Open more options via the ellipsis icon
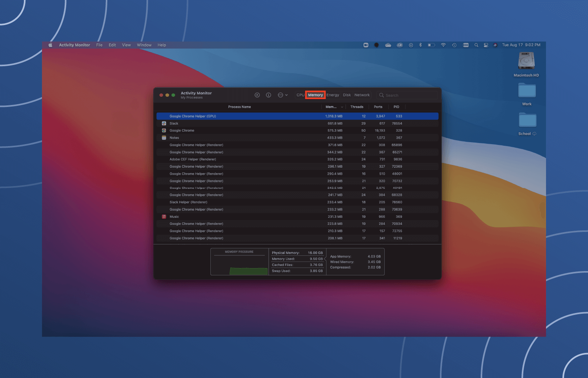Viewport: 588px width, 378px height. coord(280,95)
